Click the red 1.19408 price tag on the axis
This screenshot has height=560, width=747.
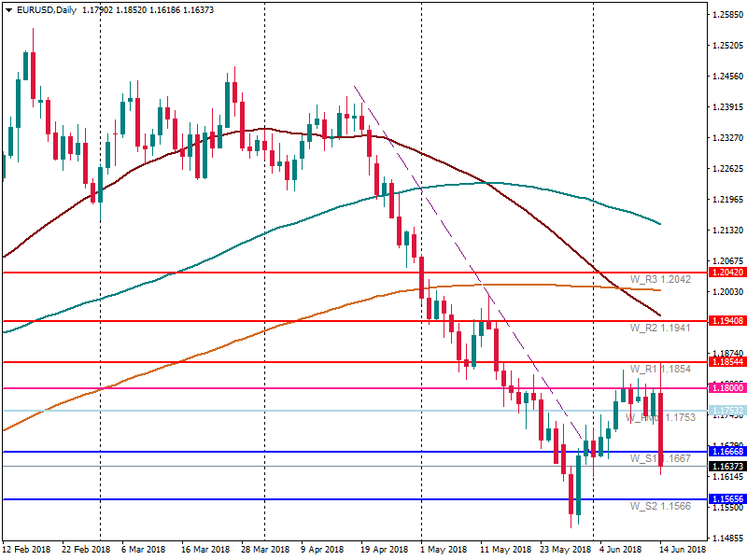(x=726, y=321)
